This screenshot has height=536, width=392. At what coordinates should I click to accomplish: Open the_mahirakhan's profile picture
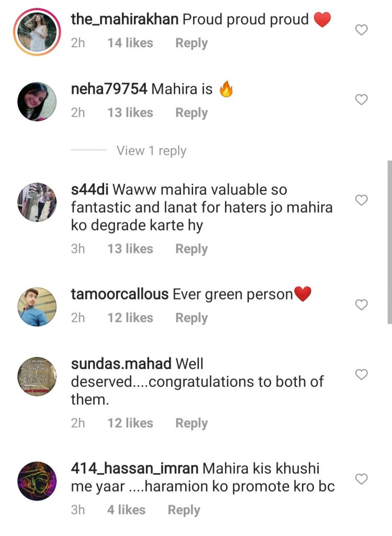[37, 32]
